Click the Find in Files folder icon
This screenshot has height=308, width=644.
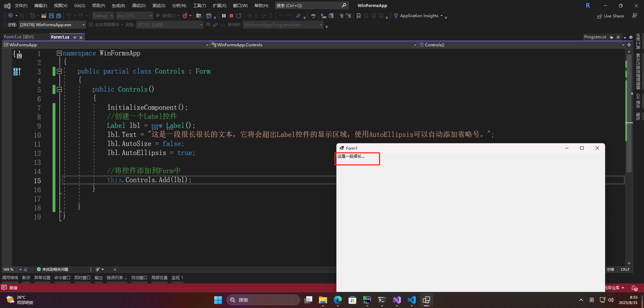pos(199,15)
